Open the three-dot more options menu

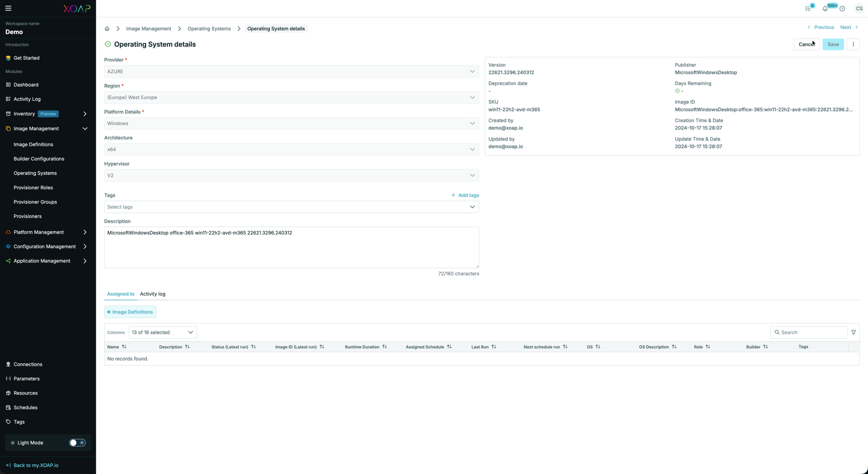[x=853, y=44]
